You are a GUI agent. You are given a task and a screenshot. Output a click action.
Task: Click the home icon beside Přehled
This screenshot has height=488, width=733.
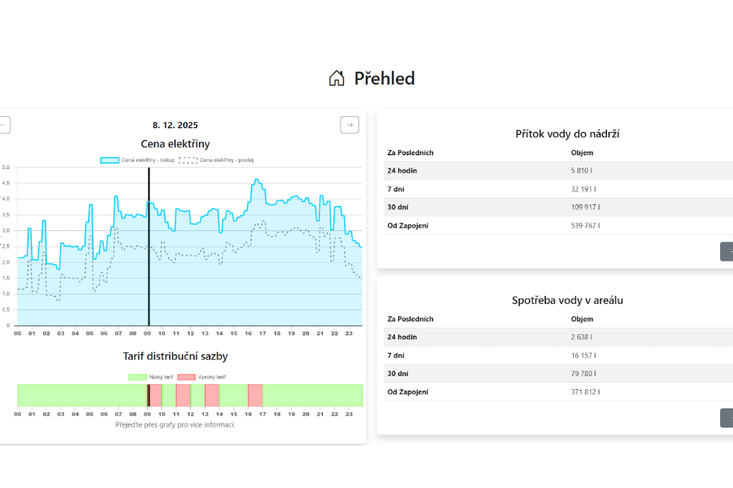[x=337, y=79]
